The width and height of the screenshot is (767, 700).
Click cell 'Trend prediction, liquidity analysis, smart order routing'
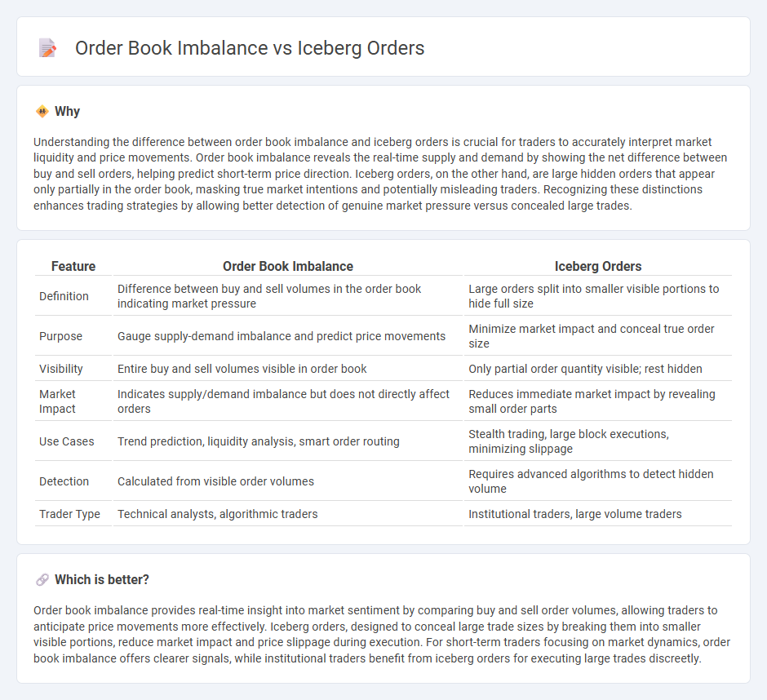(287, 441)
